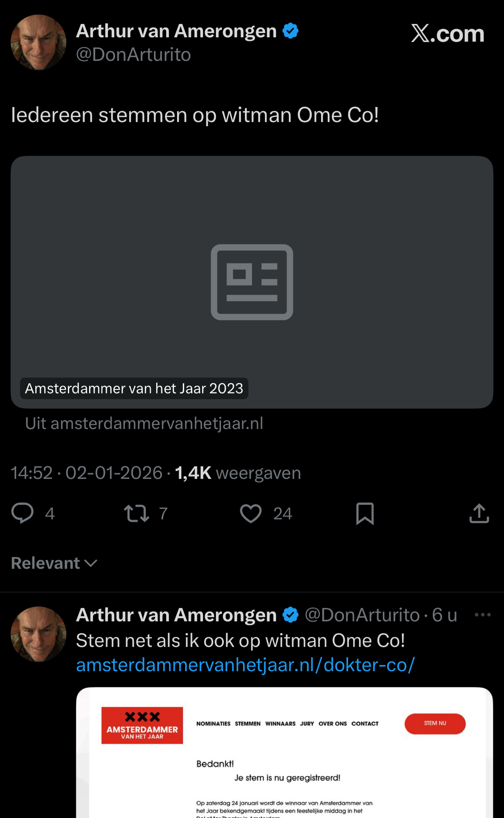Image resolution: width=504 pixels, height=818 pixels.
Task: Click the reply speech bubble icon
Action: [x=22, y=513]
